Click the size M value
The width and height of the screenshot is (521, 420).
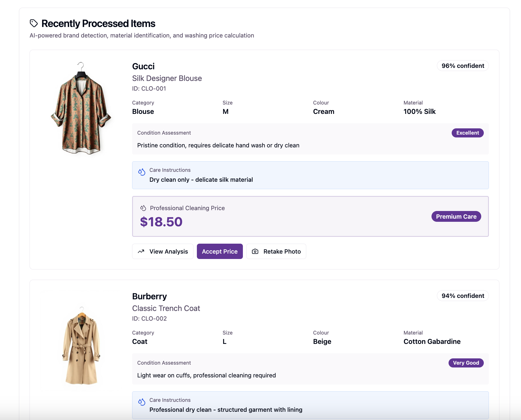(x=226, y=112)
